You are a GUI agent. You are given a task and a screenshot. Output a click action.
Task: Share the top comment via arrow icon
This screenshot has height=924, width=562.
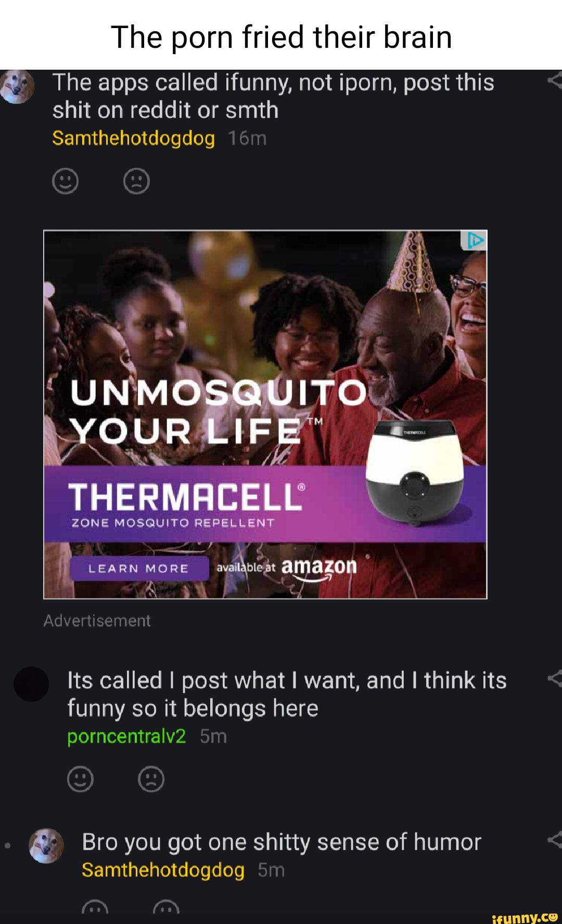pos(555,81)
